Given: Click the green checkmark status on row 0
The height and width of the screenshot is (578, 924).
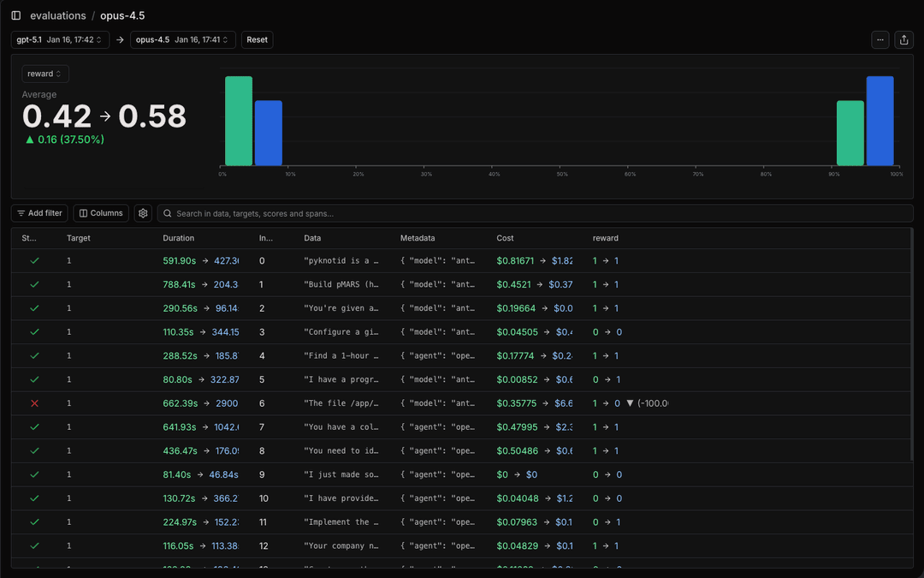Looking at the screenshot, I should click(x=34, y=260).
